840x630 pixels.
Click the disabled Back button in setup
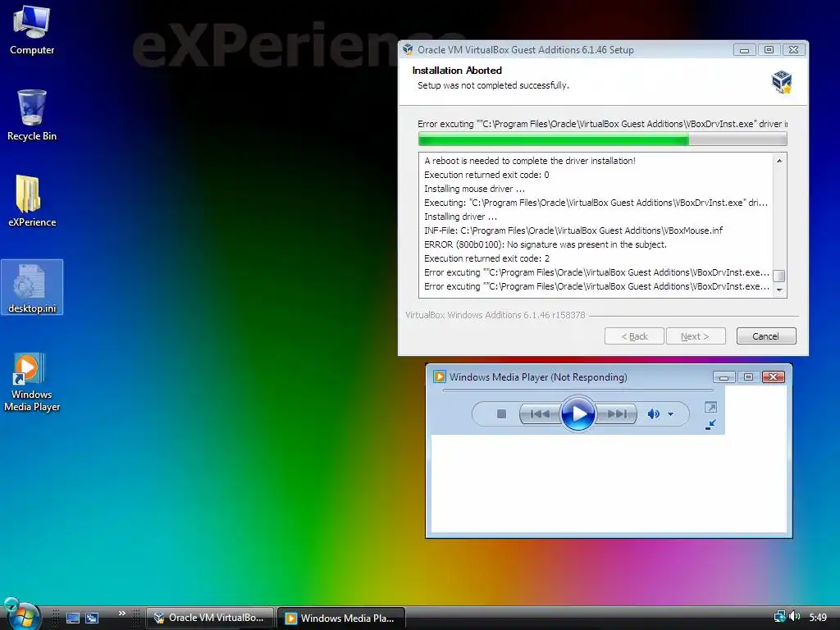(634, 336)
